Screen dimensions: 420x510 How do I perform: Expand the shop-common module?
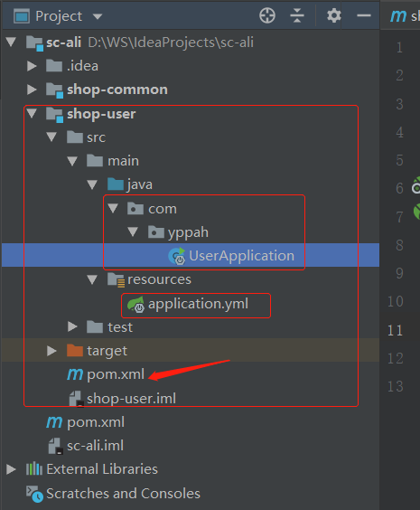click(32, 90)
